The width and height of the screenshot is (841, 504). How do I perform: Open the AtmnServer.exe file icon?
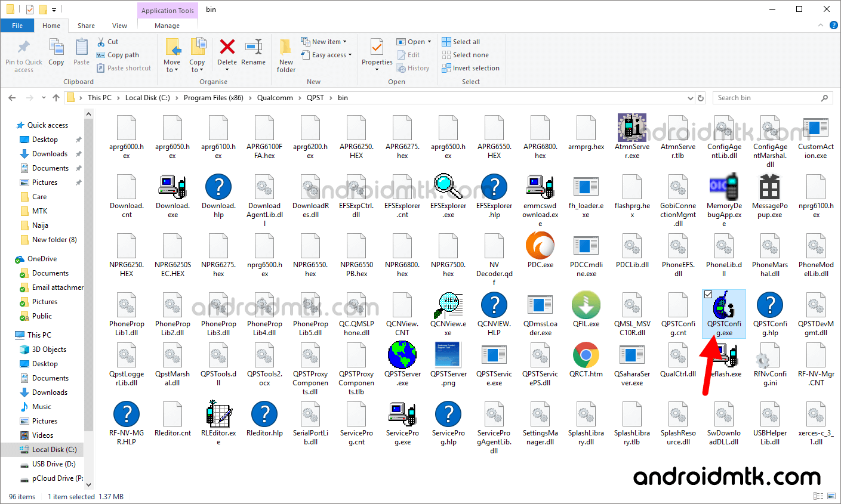click(632, 128)
